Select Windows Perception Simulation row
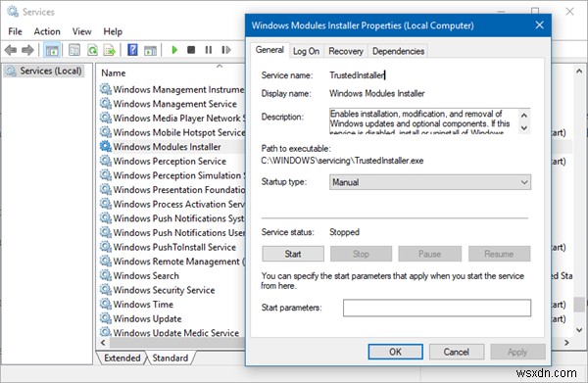Viewport: 588px width, 383px height. pyautogui.click(x=171, y=175)
